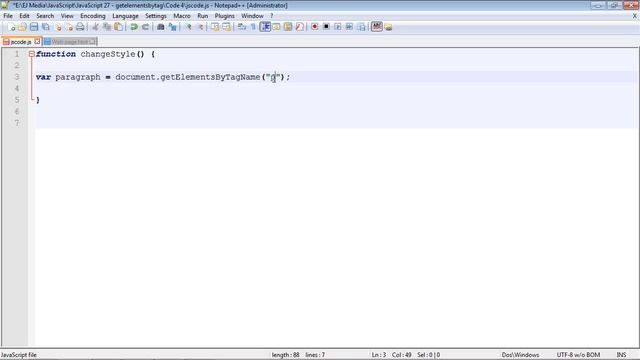Screen dimensions: 640x360
Task: Click the 'var' keyword on line 3
Action: pos(43,77)
